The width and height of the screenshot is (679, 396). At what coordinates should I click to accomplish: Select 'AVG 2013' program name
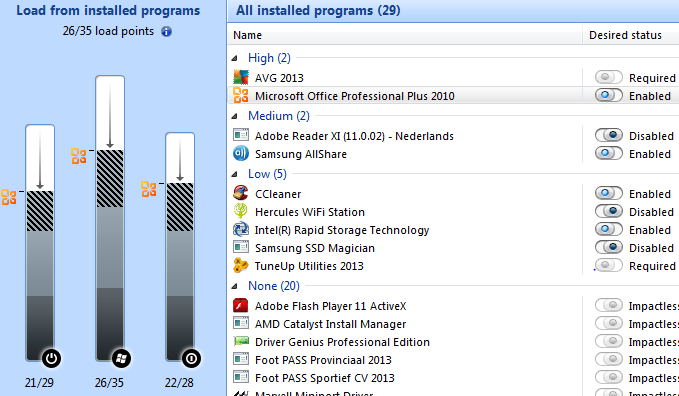[279, 78]
